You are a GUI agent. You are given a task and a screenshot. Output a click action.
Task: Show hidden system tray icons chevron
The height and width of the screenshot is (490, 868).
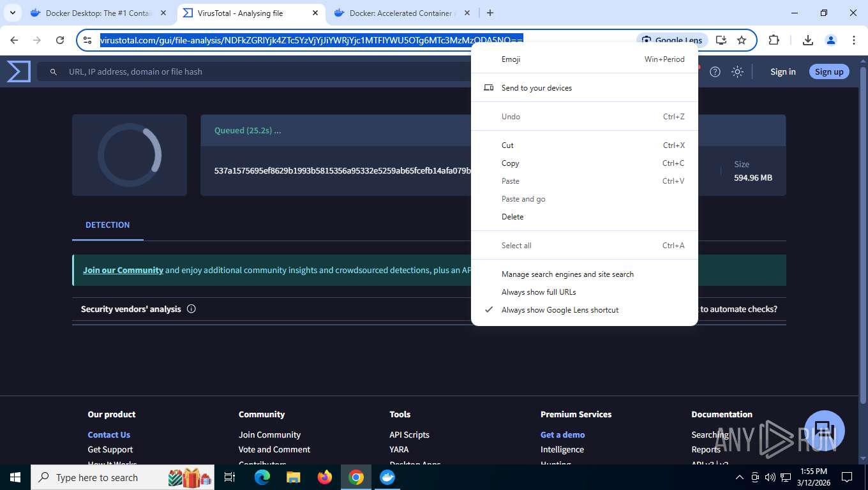point(740,477)
